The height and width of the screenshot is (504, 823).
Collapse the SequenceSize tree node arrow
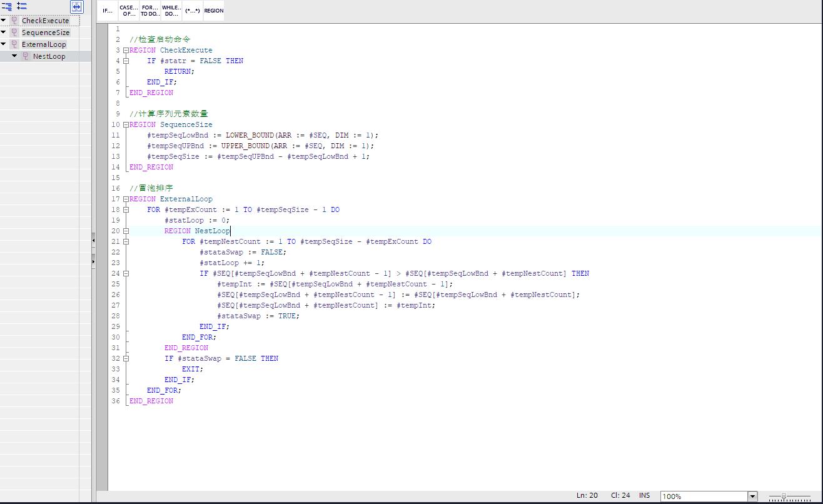click(x=4, y=33)
